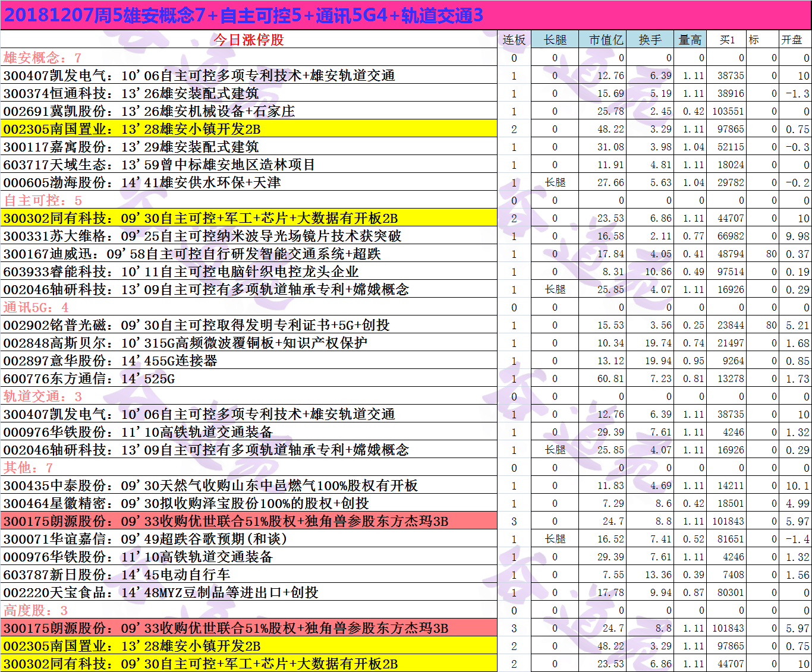Viewport: 812px width, 672px height.
Task: Select turnover cell 19.94
Action: tap(658, 361)
